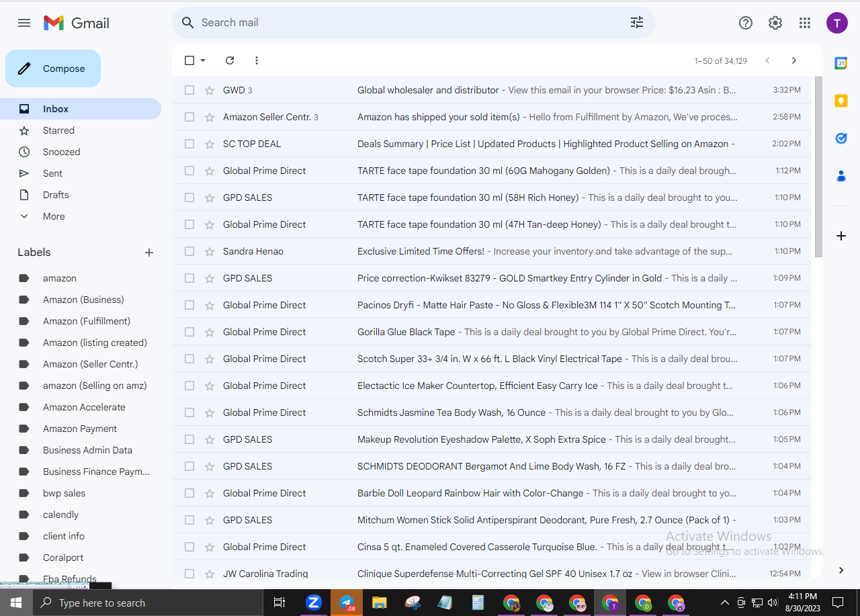Screen dimensions: 860x616
Task: Click the vertical scrollbar of the mail list
Action: [x=818, y=167]
